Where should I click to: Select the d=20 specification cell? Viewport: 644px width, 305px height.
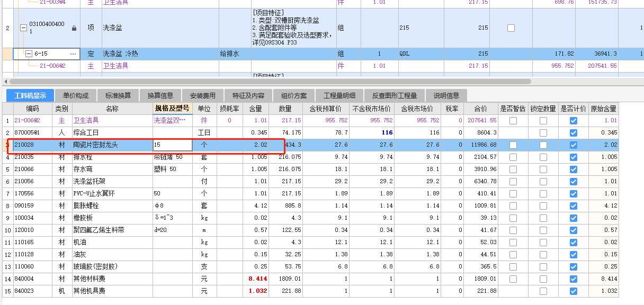click(172, 230)
